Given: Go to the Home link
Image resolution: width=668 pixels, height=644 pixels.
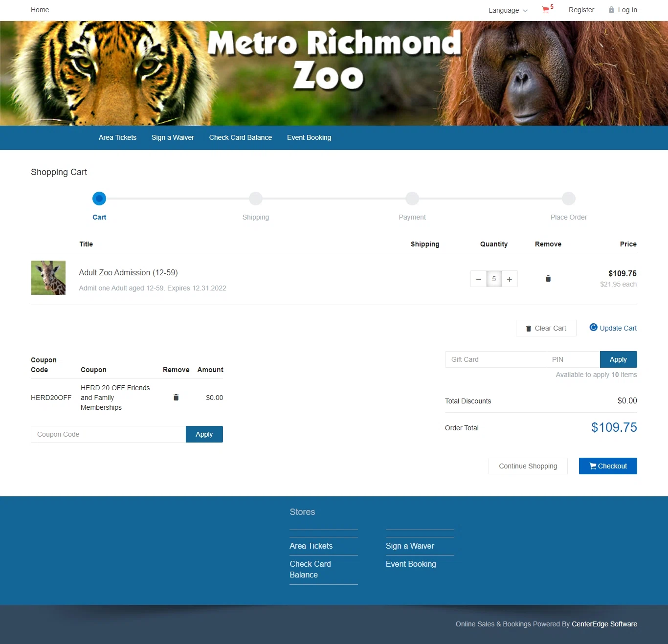Looking at the screenshot, I should 40,10.
